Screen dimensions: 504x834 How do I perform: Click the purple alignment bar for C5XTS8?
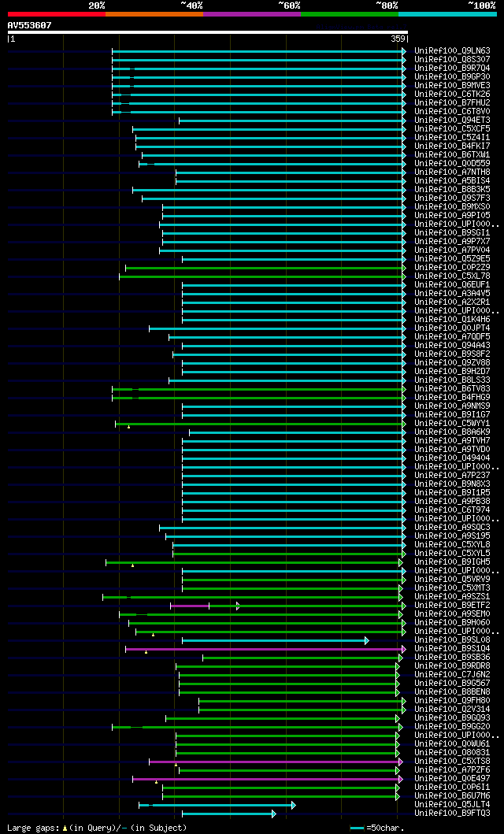(x=274, y=762)
